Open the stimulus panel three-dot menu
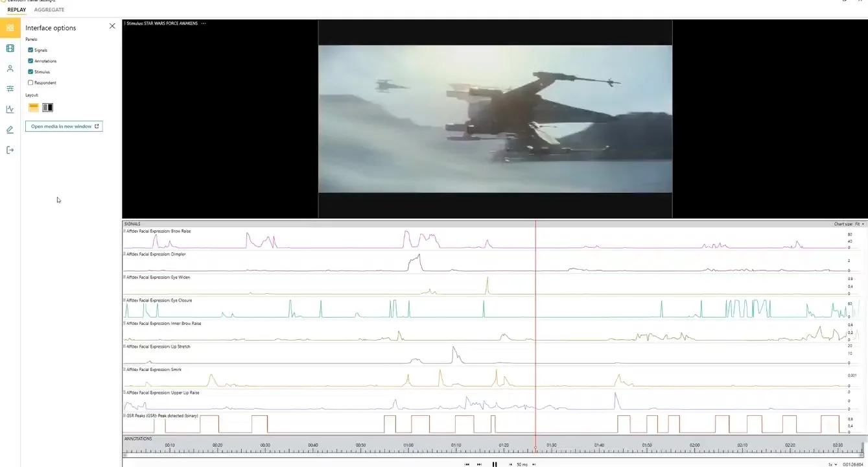This screenshot has width=868, height=467. tap(204, 23)
